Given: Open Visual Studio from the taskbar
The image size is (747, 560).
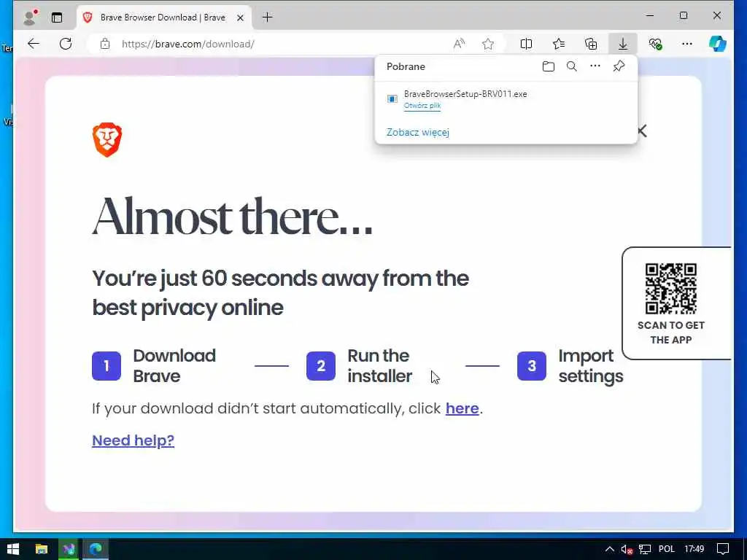Looking at the screenshot, I should pyautogui.click(x=69, y=549).
